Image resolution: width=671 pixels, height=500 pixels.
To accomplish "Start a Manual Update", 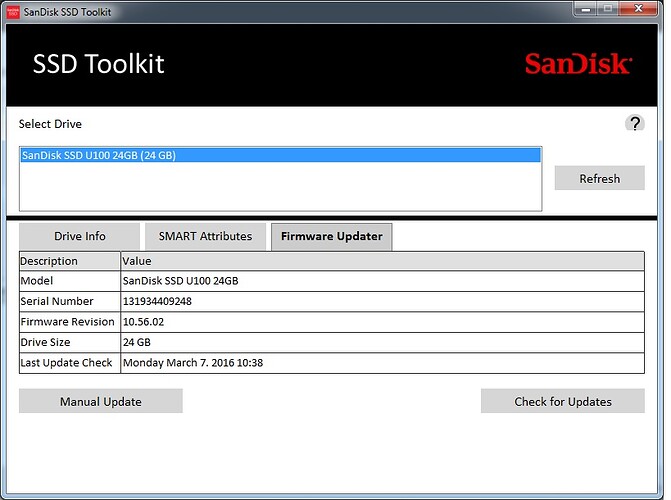I will [101, 401].
